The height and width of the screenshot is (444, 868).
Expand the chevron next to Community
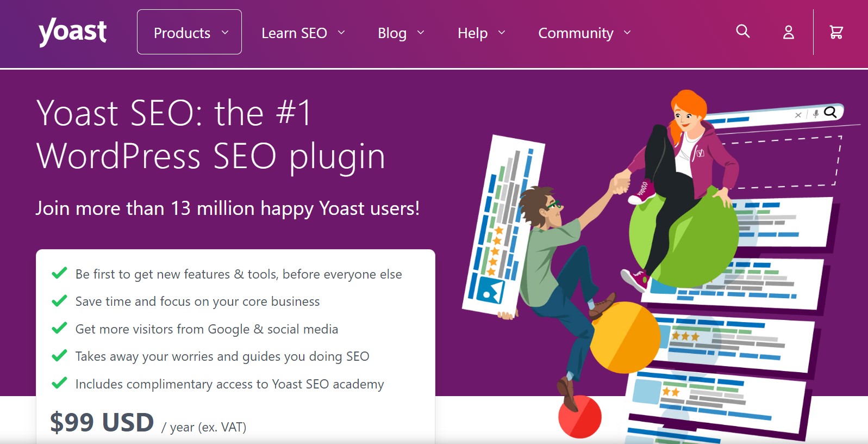pyautogui.click(x=627, y=33)
